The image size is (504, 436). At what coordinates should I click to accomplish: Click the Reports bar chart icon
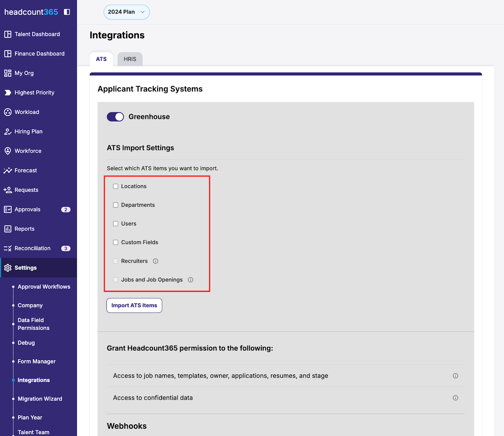coord(8,229)
